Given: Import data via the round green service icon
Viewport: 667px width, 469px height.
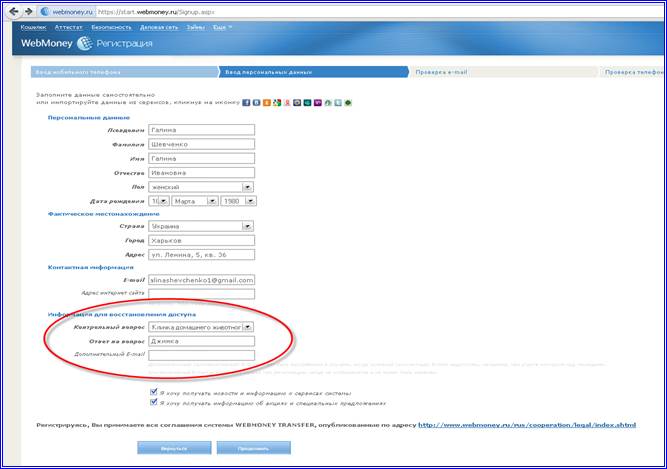Looking at the screenshot, I should pyautogui.click(x=348, y=102).
